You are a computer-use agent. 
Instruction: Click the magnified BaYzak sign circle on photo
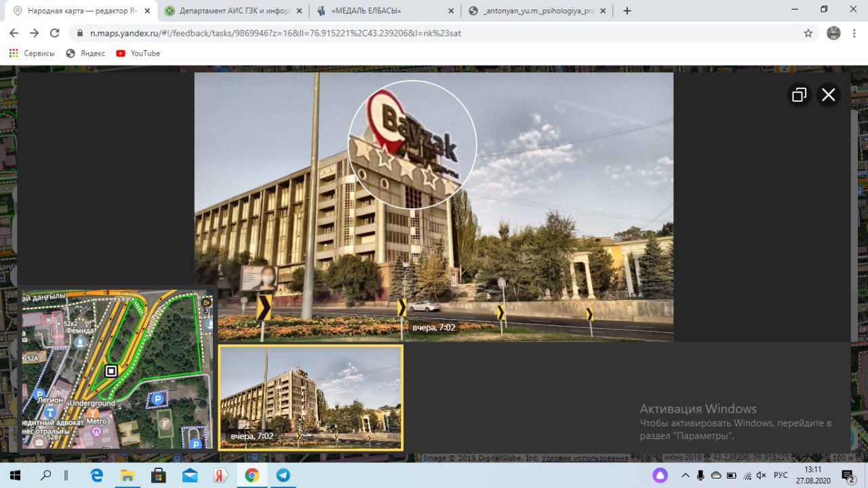[412, 145]
